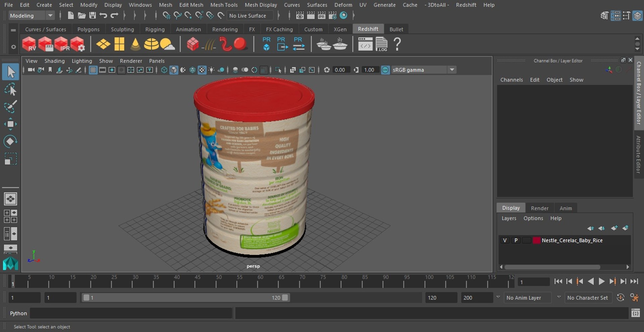Open the Mesh Tools menu
This screenshot has height=332, width=644.
(x=224, y=5)
